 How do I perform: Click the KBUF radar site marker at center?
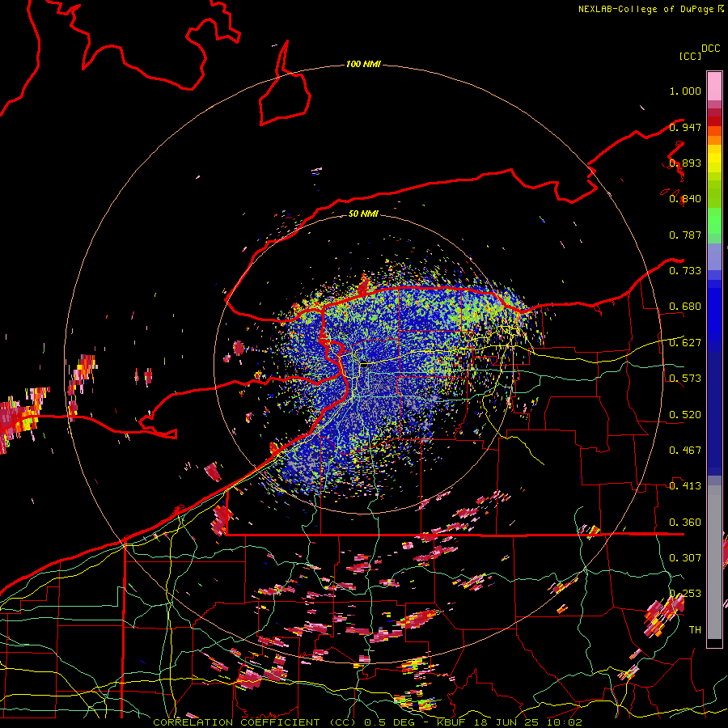tap(364, 366)
